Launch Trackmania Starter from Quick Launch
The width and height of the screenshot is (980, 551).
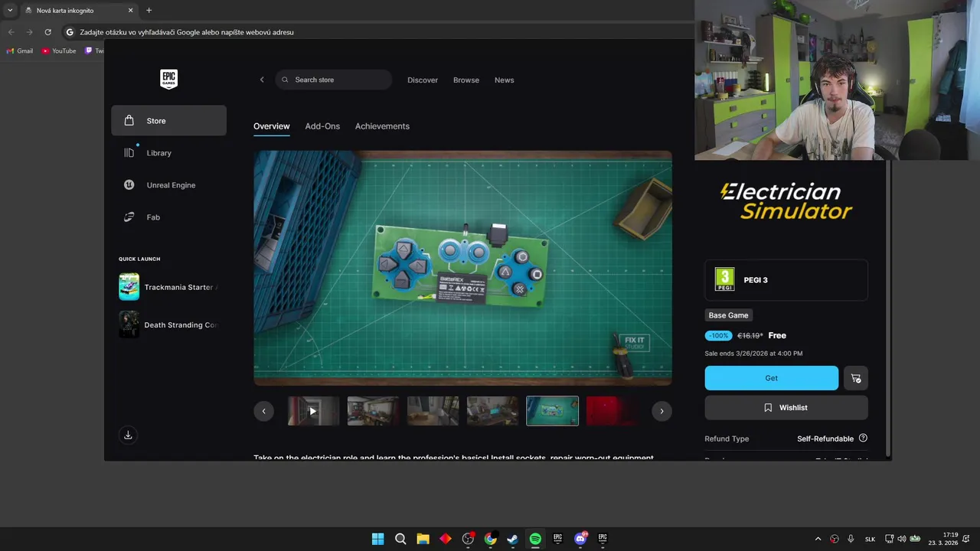[x=168, y=287]
